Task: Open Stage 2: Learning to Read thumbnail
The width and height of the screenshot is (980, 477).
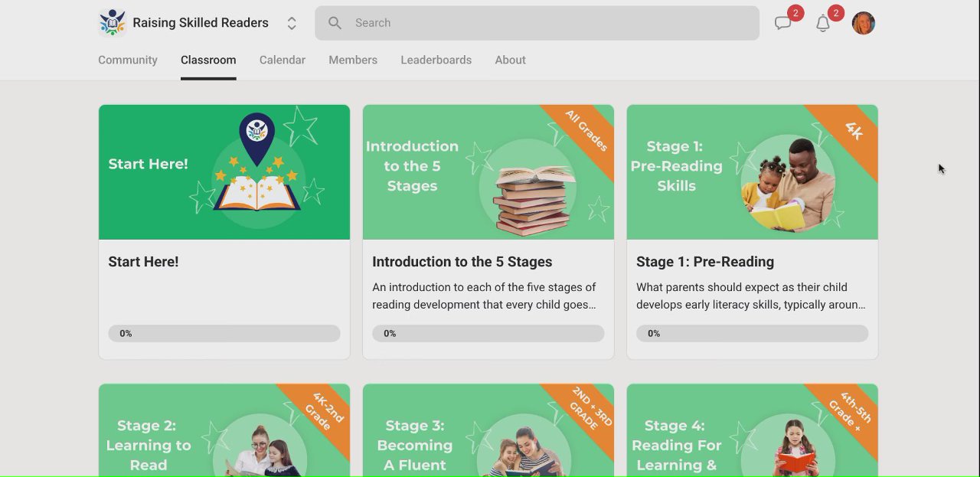Action: 224,430
